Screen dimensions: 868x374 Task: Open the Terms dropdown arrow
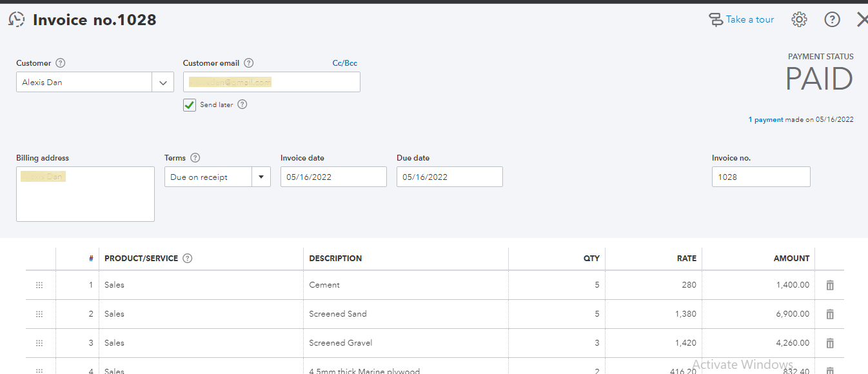261,177
